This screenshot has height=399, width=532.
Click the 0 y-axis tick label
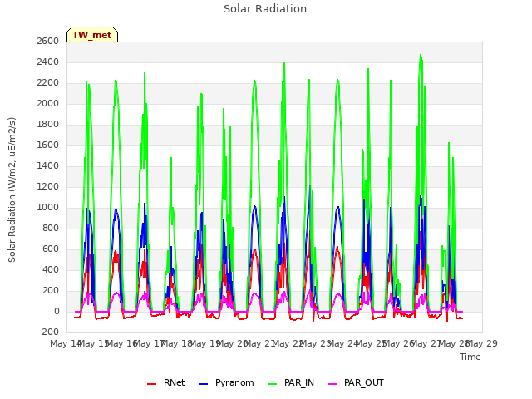pos(57,312)
